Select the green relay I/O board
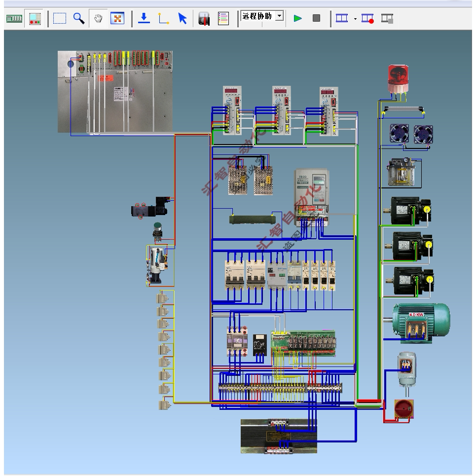476x476 pixels. [303, 343]
